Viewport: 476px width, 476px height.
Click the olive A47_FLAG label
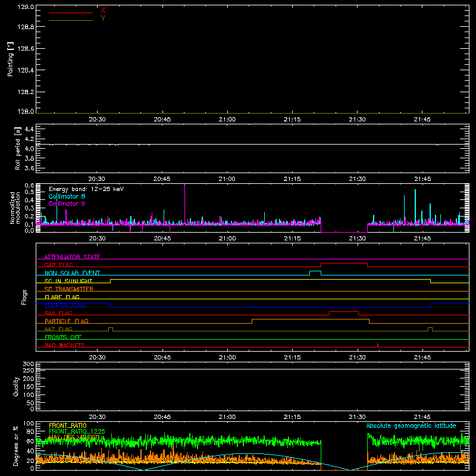[x=58, y=329]
